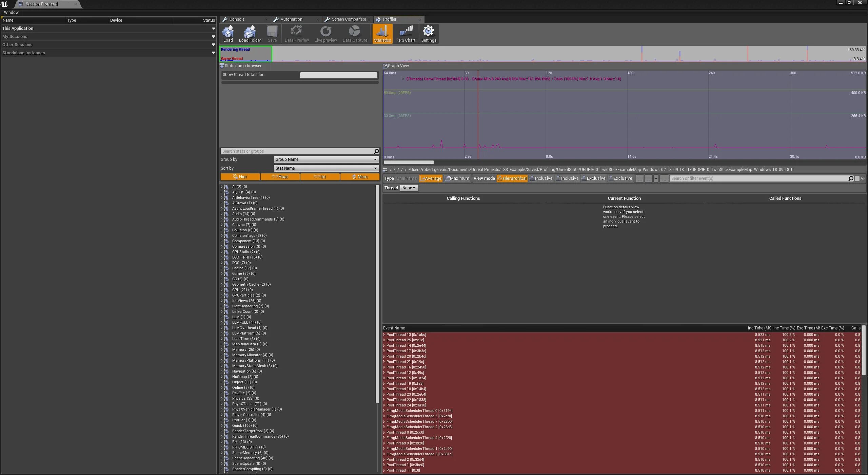Open the profiler Settings
Screen dimensions: 868x475
point(428,34)
